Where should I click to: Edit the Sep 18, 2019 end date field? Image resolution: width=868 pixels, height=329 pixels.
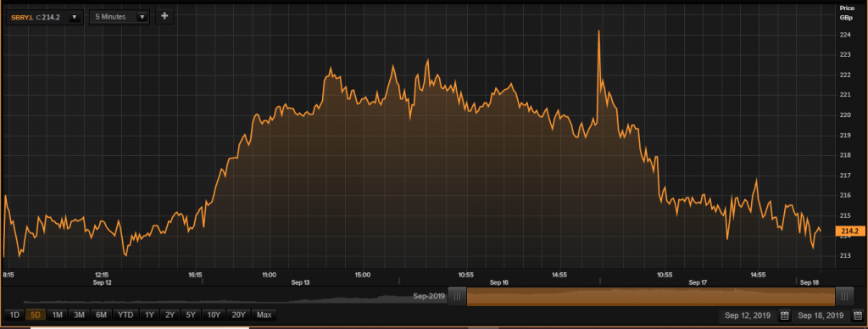[821, 315]
